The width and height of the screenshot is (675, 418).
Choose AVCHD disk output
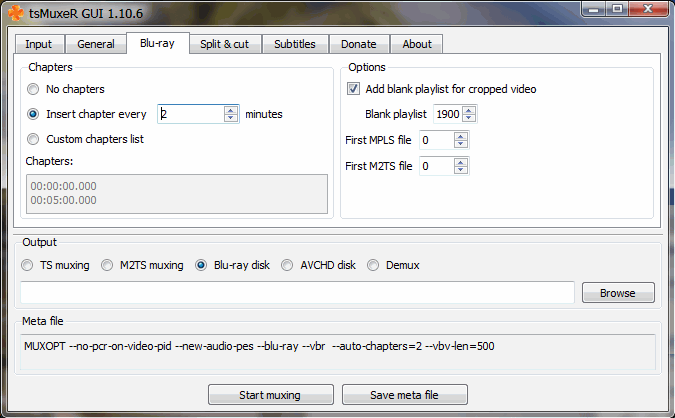click(288, 265)
